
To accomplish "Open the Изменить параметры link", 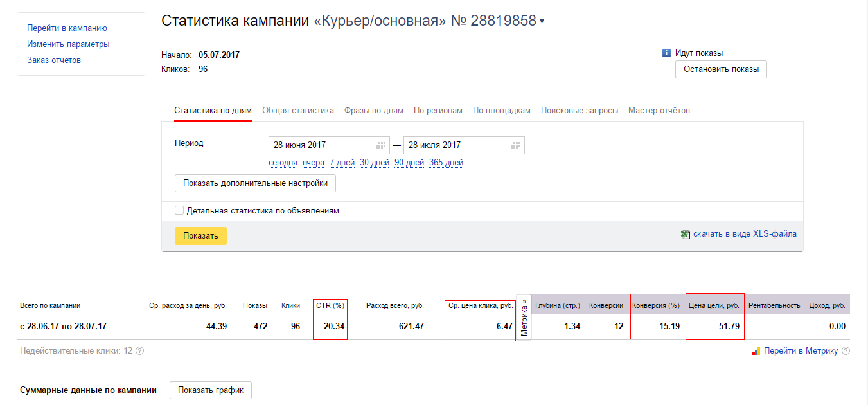I will tap(68, 44).
